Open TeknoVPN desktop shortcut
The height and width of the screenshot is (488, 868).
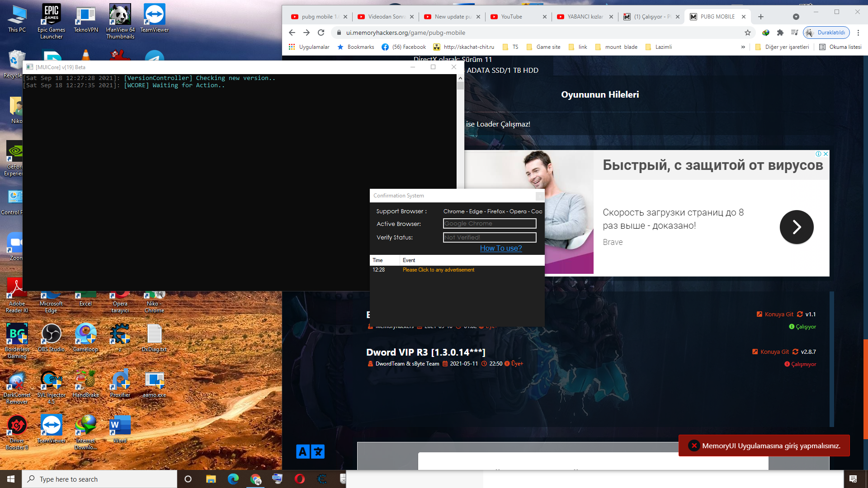(x=86, y=19)
